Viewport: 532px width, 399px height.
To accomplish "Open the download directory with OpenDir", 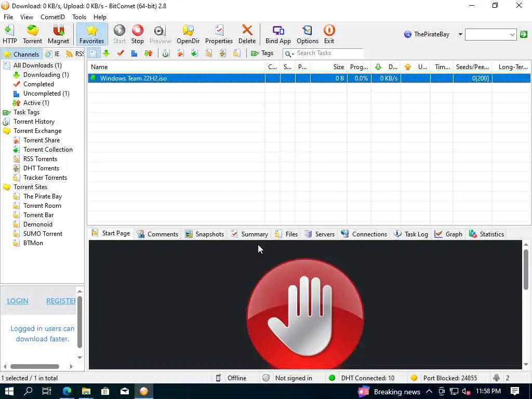I will (188, 34).
